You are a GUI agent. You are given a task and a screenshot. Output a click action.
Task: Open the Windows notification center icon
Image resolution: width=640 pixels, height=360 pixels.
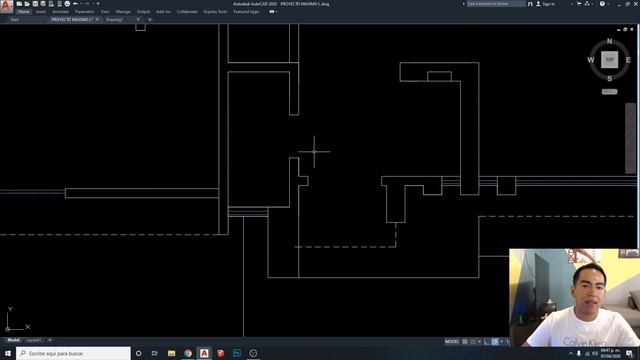tap(629, 353)
